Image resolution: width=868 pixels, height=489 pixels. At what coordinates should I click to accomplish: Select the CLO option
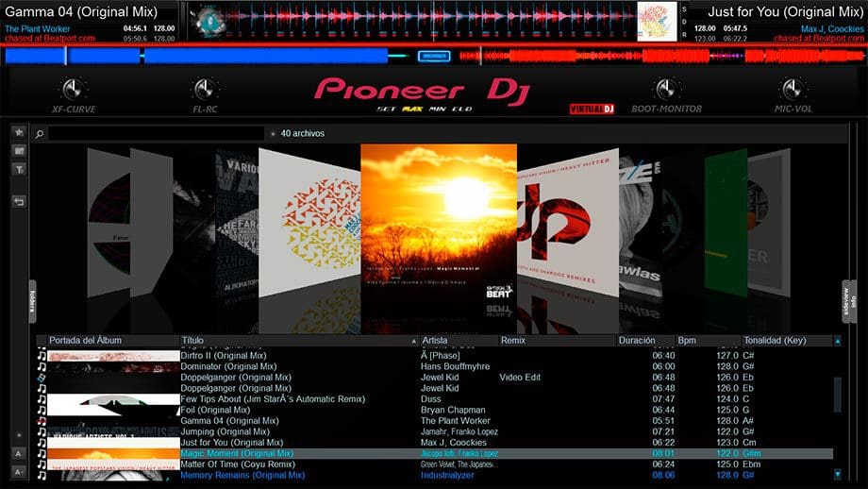pyautogui.click(x=462, y=110)
